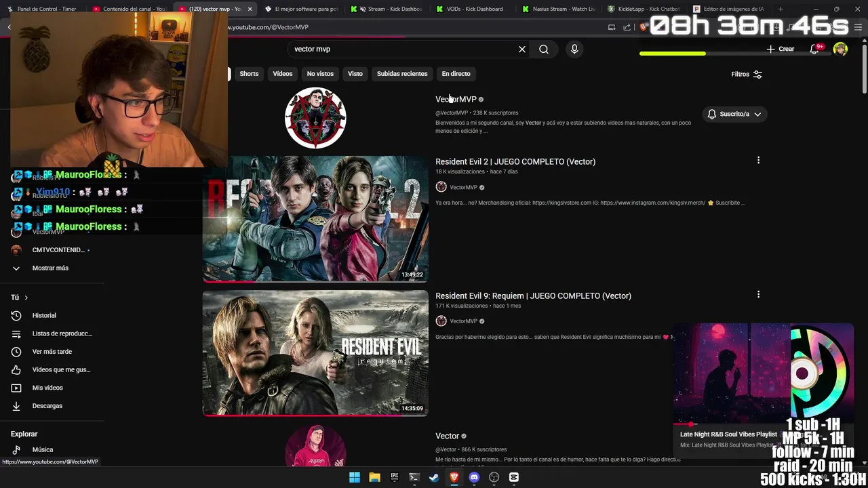868x488 pixels.
Task: Switch to Editor de imágenes de IA tab
Action: 731,9
